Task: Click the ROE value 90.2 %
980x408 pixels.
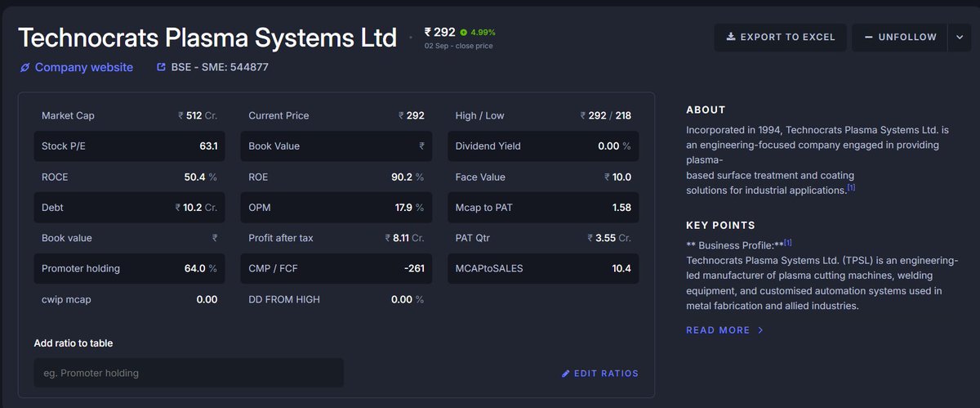Action: [408, 177]
